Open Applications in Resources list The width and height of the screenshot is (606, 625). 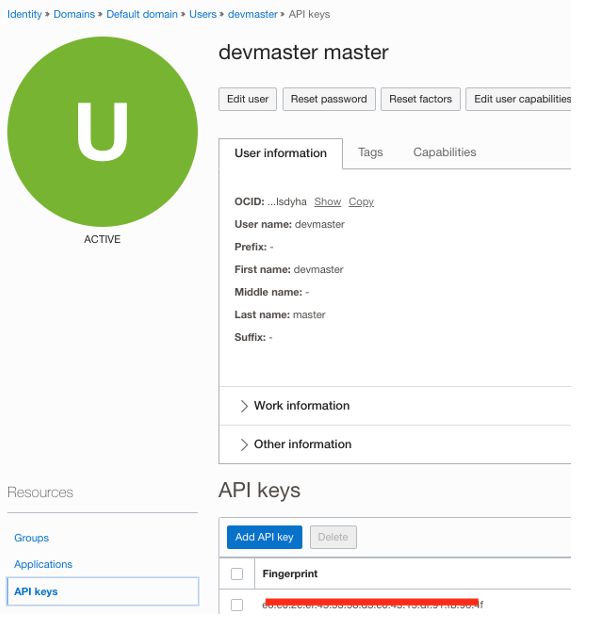43,564
